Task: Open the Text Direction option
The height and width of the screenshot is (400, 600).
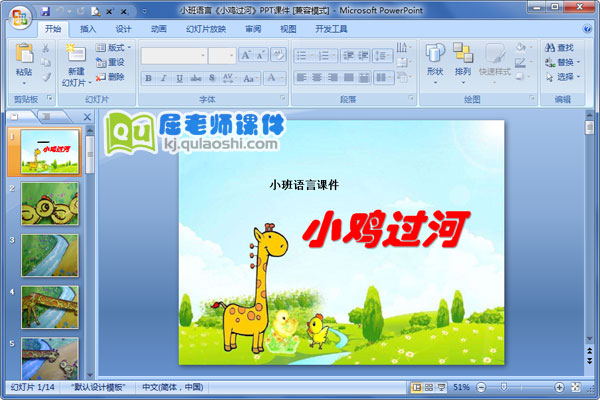Action: [x=403, y=47]
